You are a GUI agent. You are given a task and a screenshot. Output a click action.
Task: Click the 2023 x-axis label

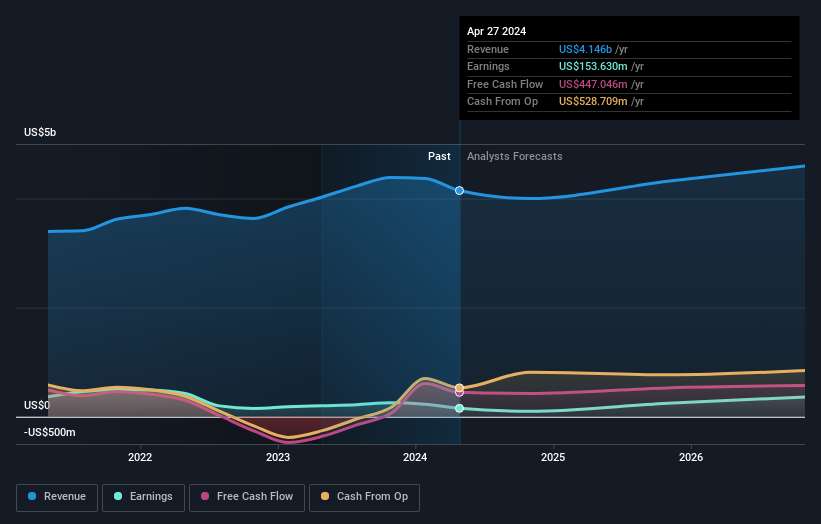pyautogui.click(x=278, y=457)
